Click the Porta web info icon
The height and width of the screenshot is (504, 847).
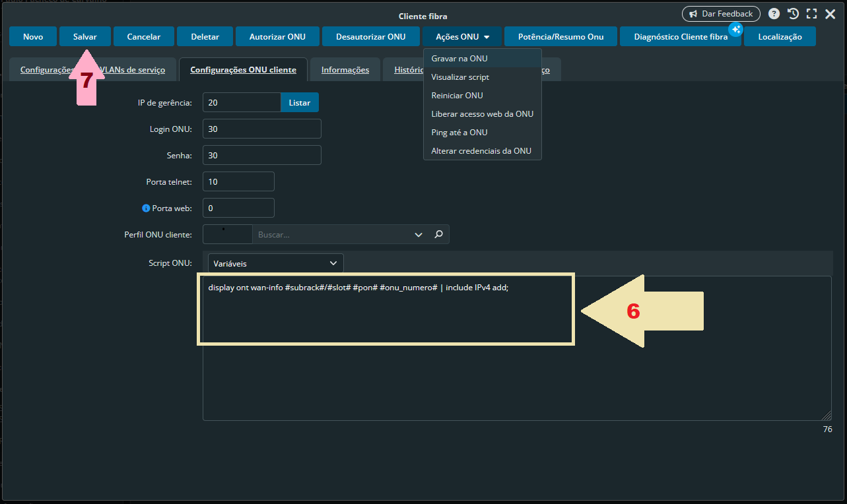tap(146, 208)
